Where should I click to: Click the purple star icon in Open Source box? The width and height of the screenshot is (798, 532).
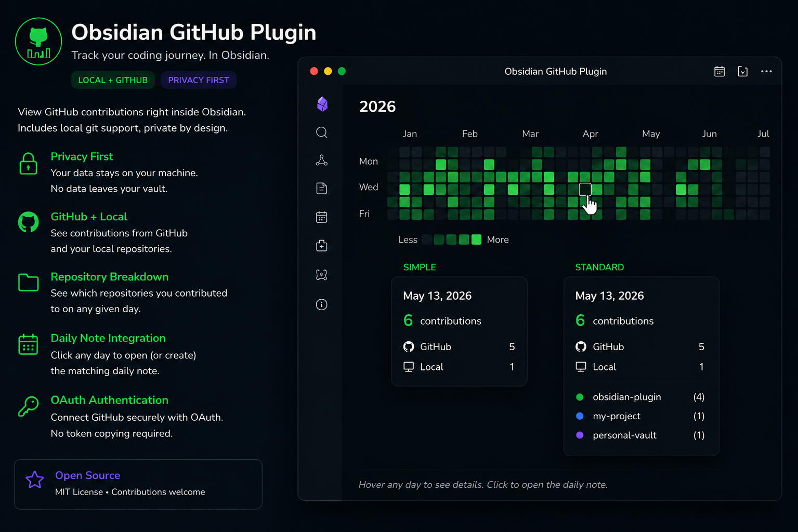35,480
